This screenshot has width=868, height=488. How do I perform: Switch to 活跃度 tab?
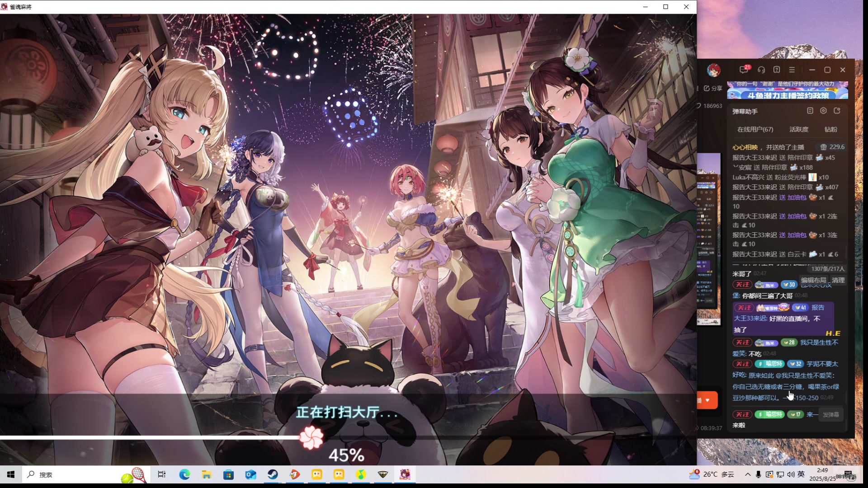tap(799, 129)
